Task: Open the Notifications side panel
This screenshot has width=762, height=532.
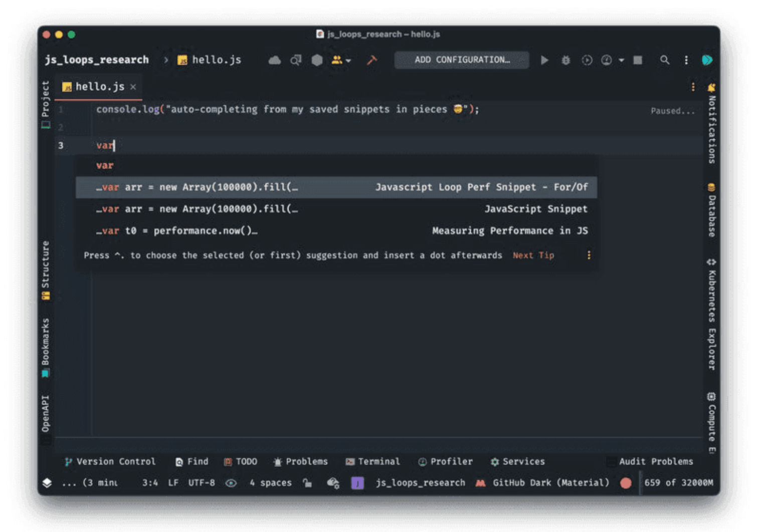Action: [x=711, y=123]
